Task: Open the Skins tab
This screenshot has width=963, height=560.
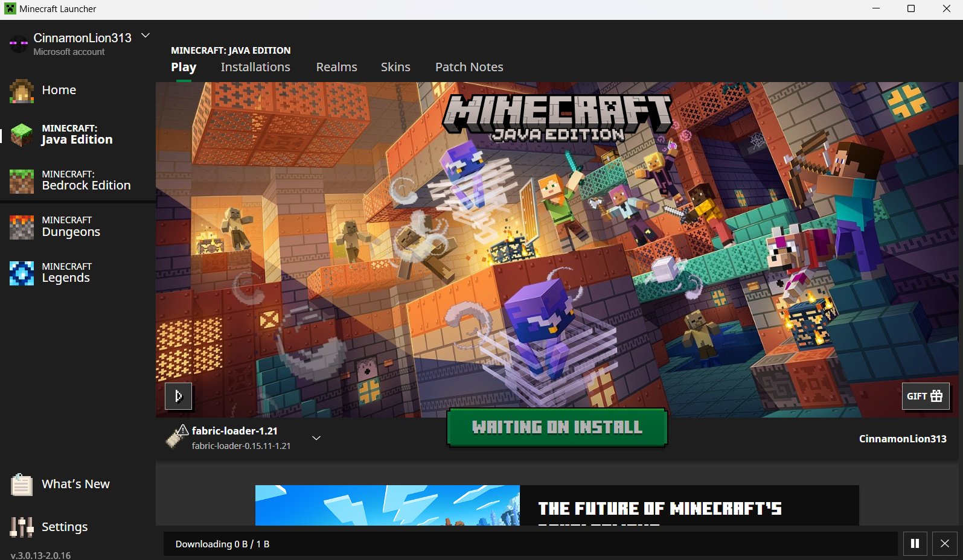Action: (x=395, y=67)
